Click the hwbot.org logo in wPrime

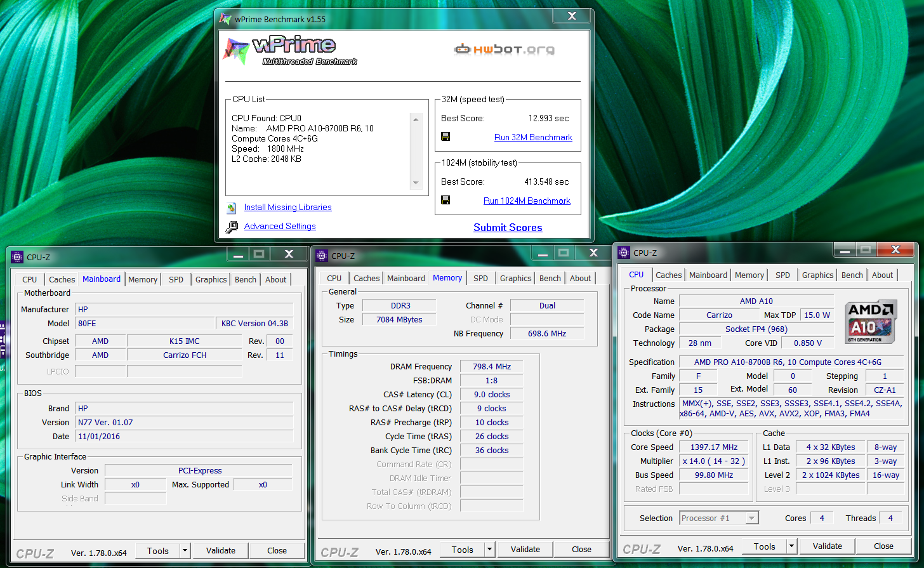click(504, 49)
